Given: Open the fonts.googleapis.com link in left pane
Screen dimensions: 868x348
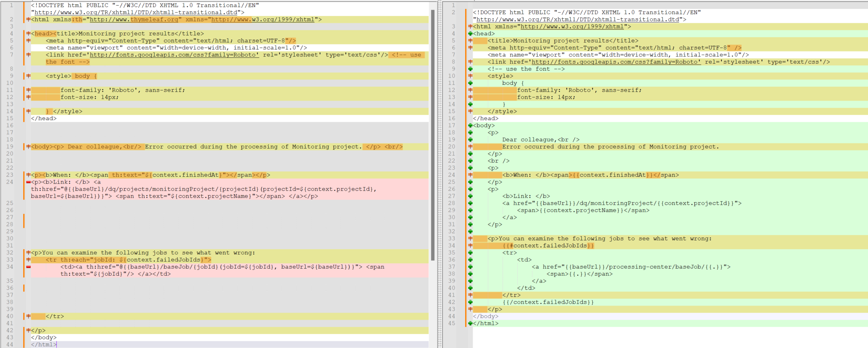Looking at the screenshot, I should point(174,55).
